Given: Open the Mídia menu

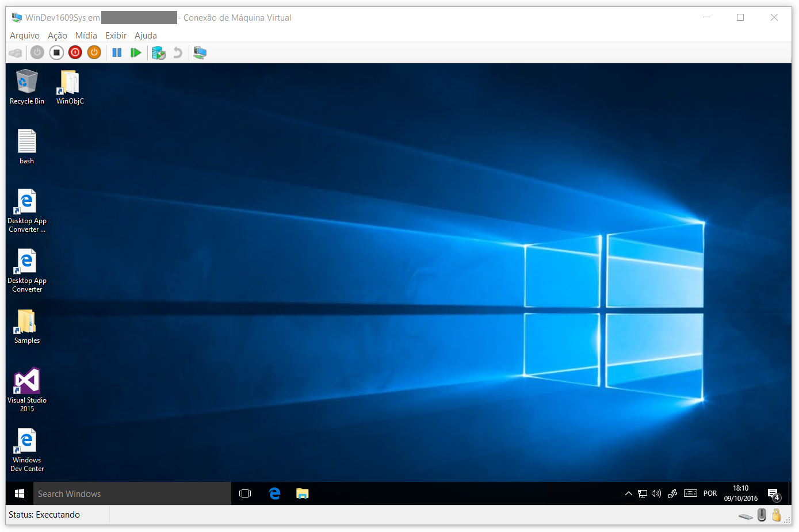Looking at the screenshot, I should 86,36.
